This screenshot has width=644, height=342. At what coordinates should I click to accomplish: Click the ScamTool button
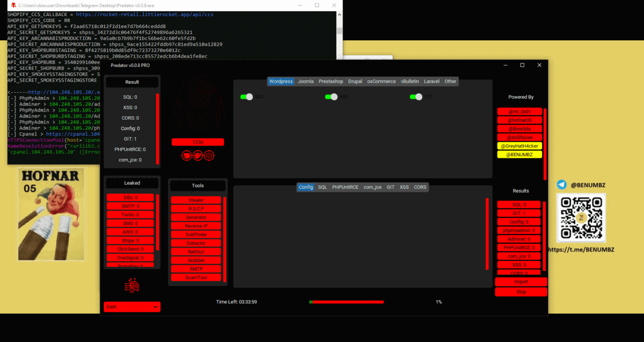pos(196,278)
